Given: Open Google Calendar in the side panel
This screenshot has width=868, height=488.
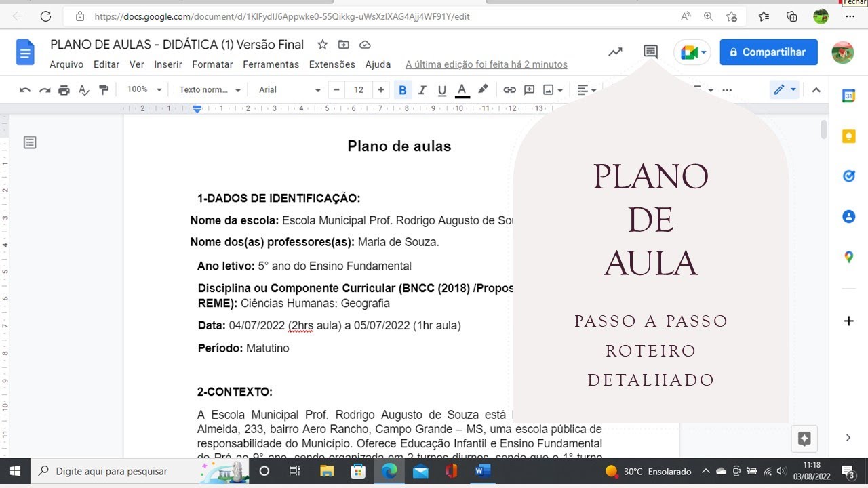Looking at the screenshot, I should click(x=848, y=96).
